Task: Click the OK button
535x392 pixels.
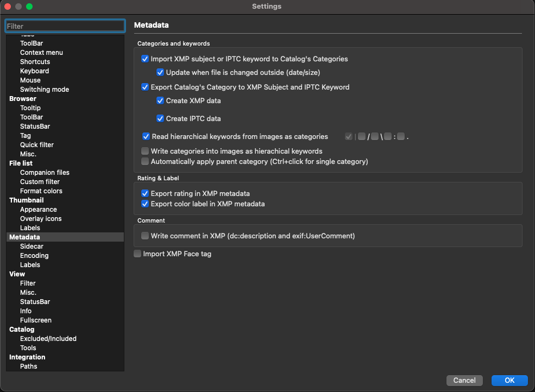Action: click(509, 381)
